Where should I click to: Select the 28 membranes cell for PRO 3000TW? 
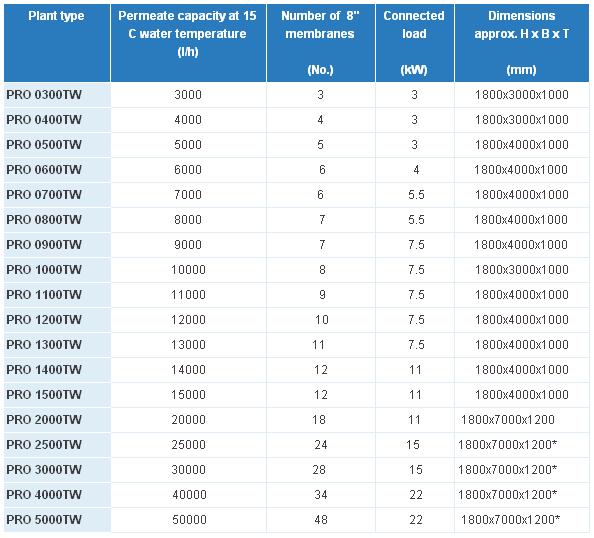319,470
